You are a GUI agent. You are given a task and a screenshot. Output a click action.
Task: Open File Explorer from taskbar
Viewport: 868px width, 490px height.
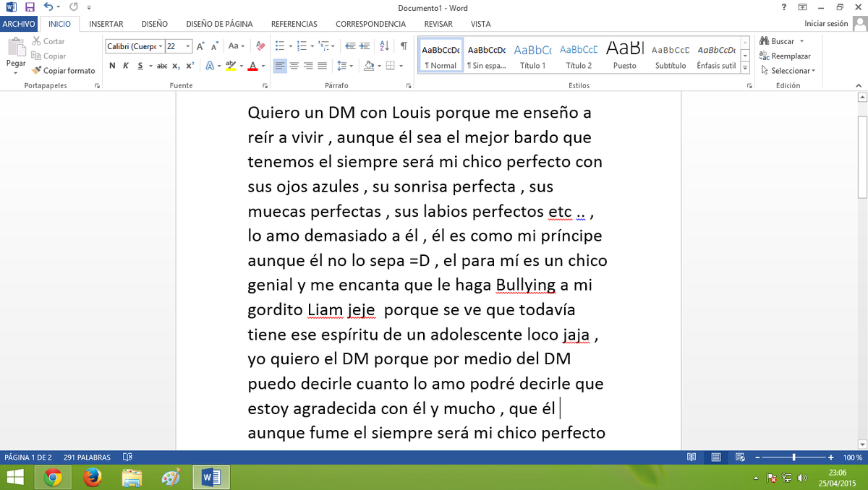click(x=132, y=477)
